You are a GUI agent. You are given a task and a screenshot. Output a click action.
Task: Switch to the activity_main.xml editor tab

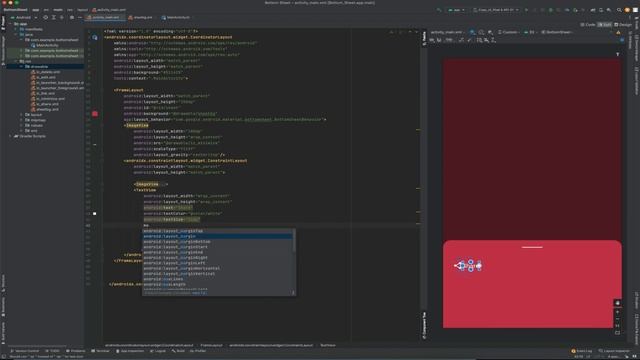point(104,18)
